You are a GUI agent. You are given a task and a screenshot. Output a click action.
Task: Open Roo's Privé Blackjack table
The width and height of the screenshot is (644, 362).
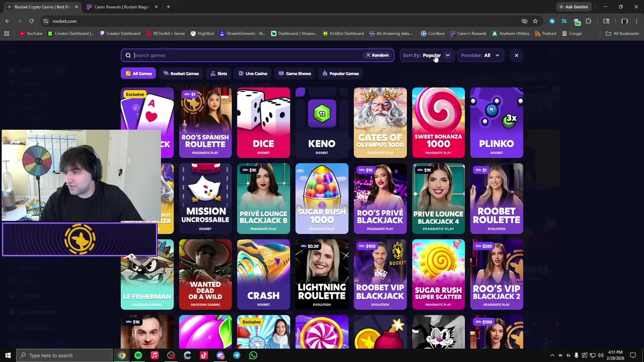pos(380,199)
